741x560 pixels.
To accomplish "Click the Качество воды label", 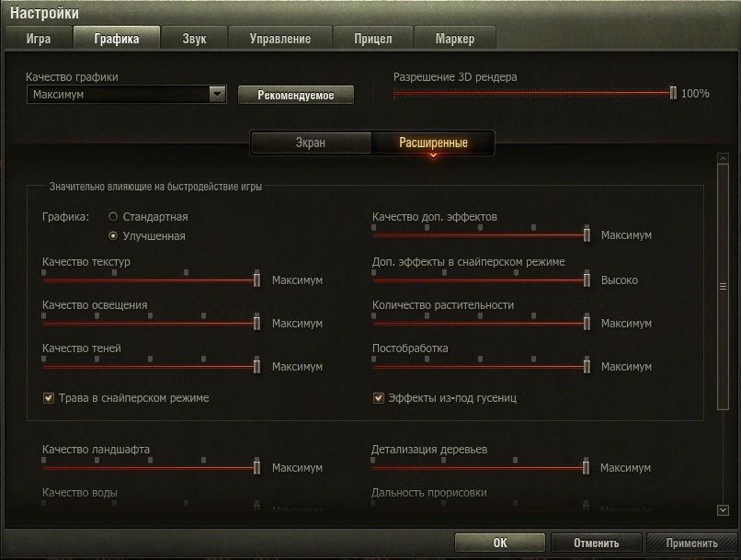I will 80,493.
